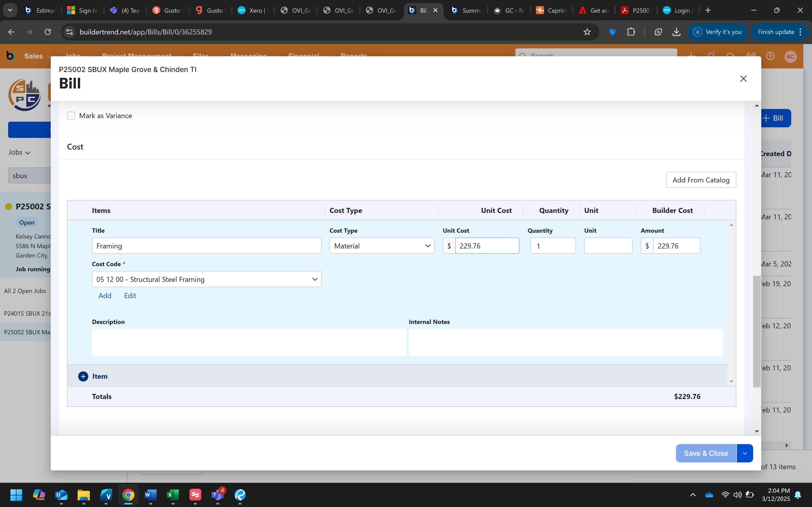The image size is (812, 507).
Task: Click the help question mark icon
Action: tap(770, 56)
